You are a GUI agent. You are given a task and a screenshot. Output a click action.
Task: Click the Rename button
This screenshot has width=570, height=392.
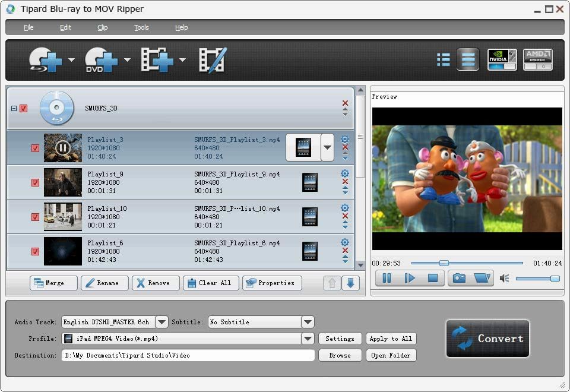104,283
